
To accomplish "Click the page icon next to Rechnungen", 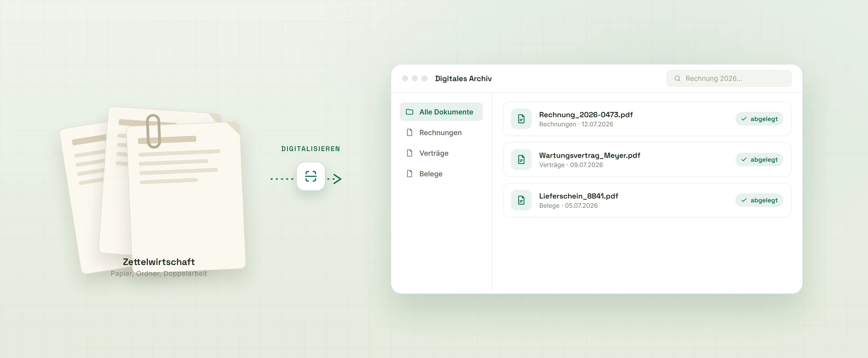I will 409,132.
